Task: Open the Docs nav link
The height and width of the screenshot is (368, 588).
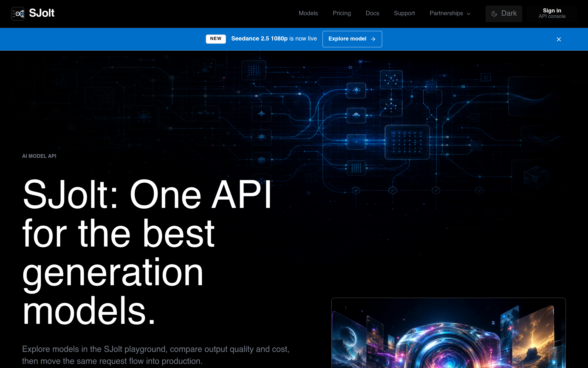Action: pyautogui.click(x=372, y=13)
